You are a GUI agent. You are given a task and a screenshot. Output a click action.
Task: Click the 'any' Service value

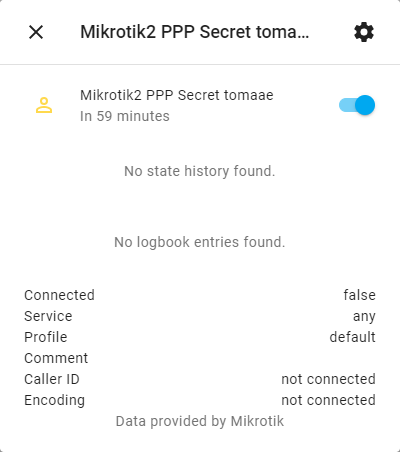pyautogui.click(x=364, y=317)
